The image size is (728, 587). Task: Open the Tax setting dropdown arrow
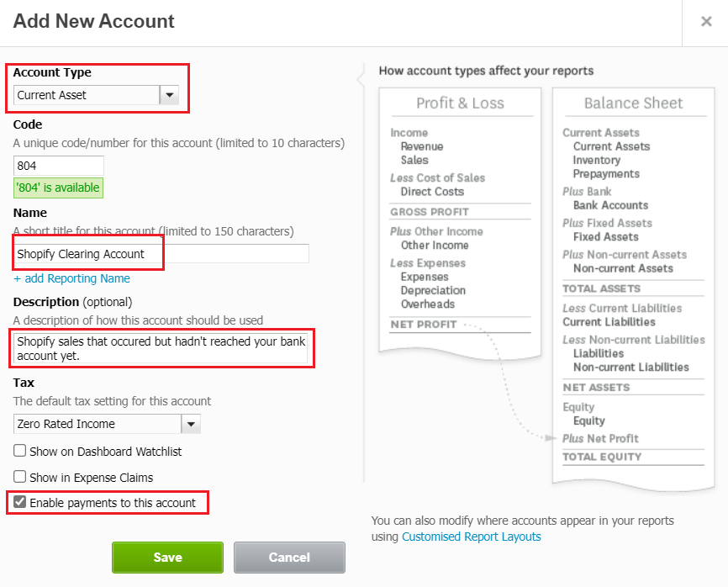(x=191, y=424)
